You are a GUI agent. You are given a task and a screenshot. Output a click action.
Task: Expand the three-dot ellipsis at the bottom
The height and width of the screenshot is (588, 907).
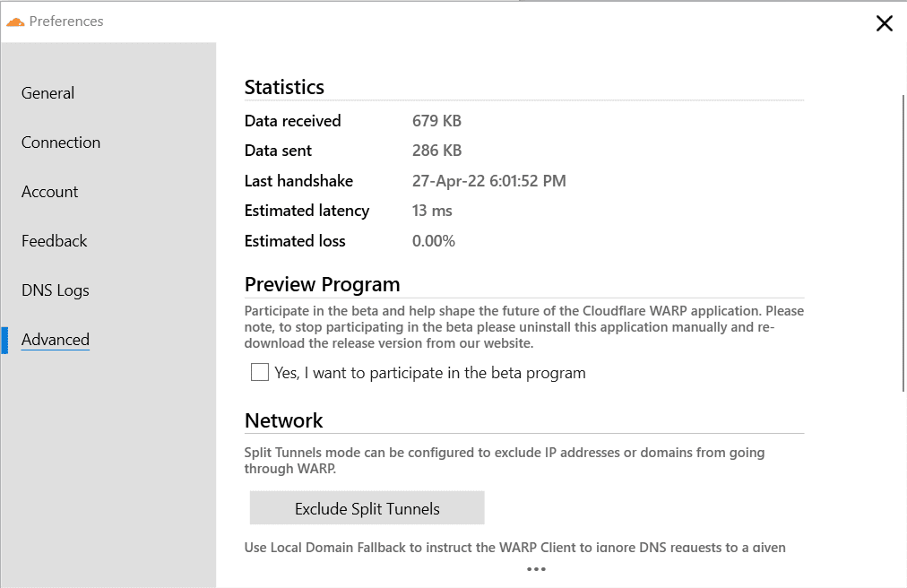[536, 569]
